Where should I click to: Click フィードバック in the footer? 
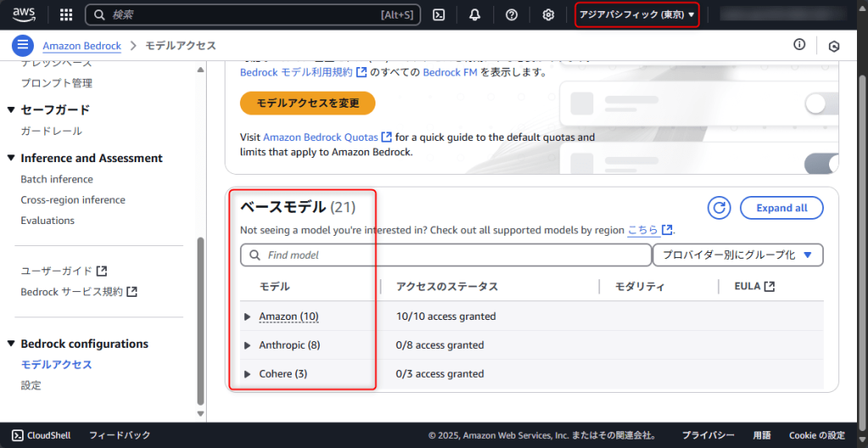[120, 435]
